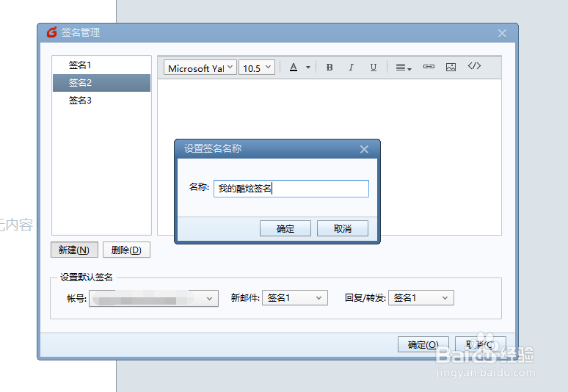Insert a hyperlink via link icon
The height and width of the screenshot is (392, 568).
click(429, 67)
